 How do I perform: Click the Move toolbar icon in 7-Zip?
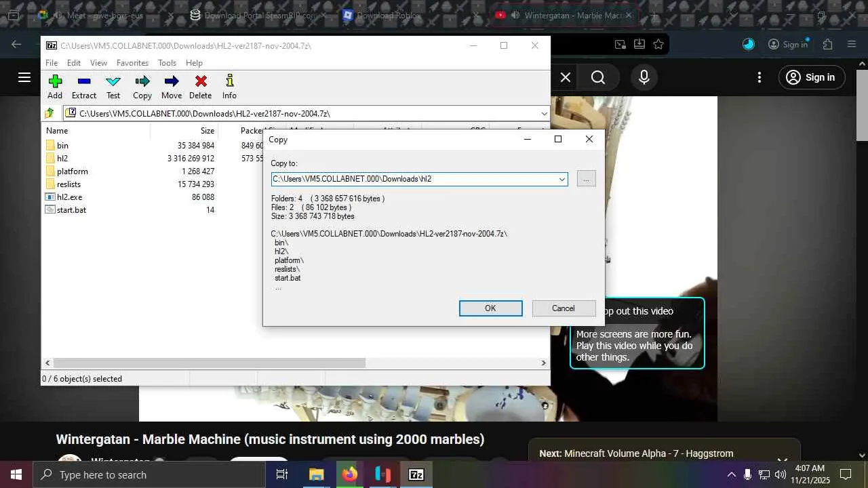click(x=172, y=81)
